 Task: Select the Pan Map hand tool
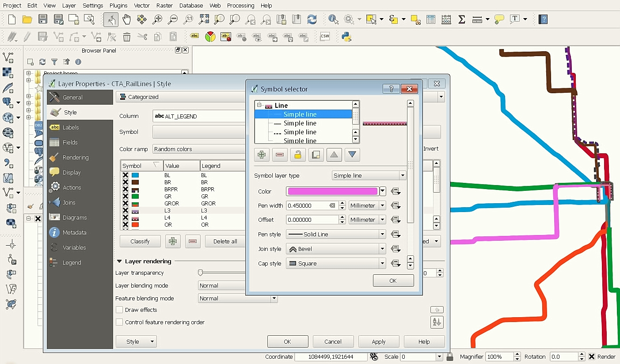(126, 19)
